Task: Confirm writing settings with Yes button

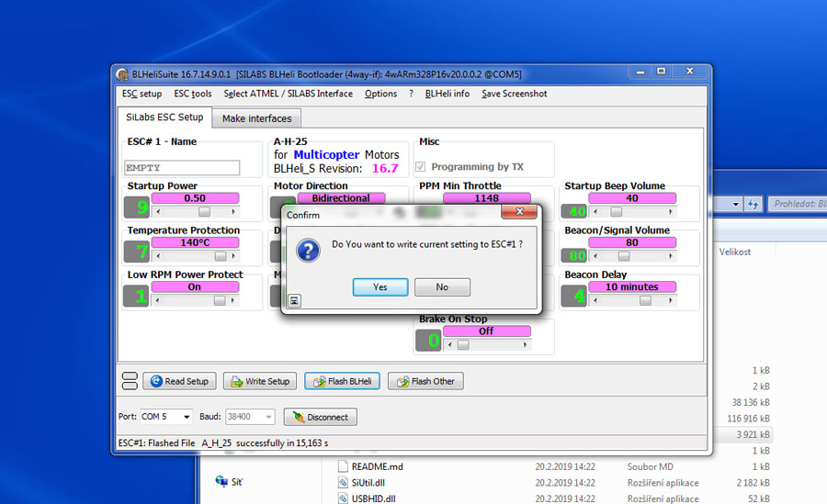Action: coord(380,286)
